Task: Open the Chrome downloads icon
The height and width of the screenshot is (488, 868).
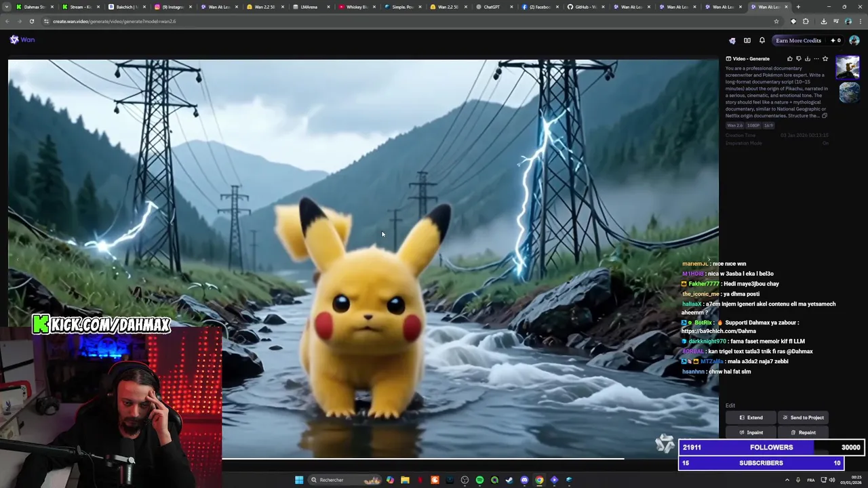Action: tap(823, 21)
